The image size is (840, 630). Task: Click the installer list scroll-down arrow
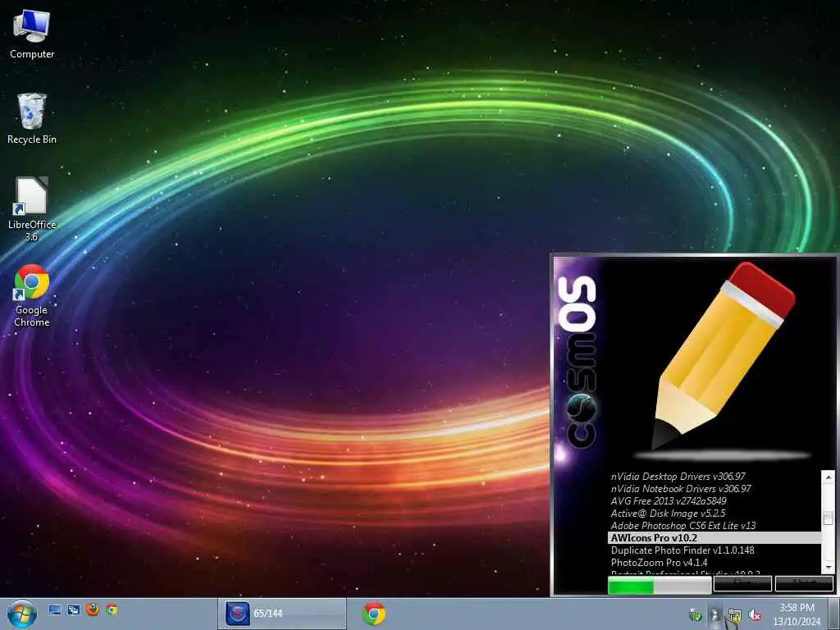pos(829,567)
